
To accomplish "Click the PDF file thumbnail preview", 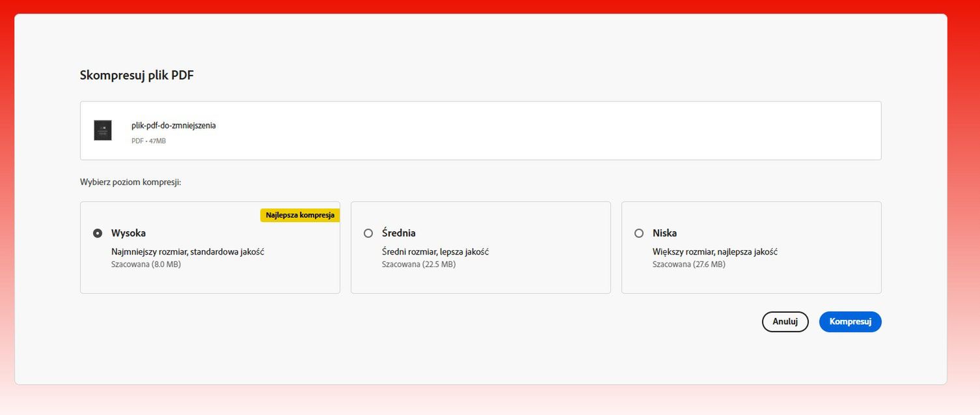I will [x=103, y=130].
